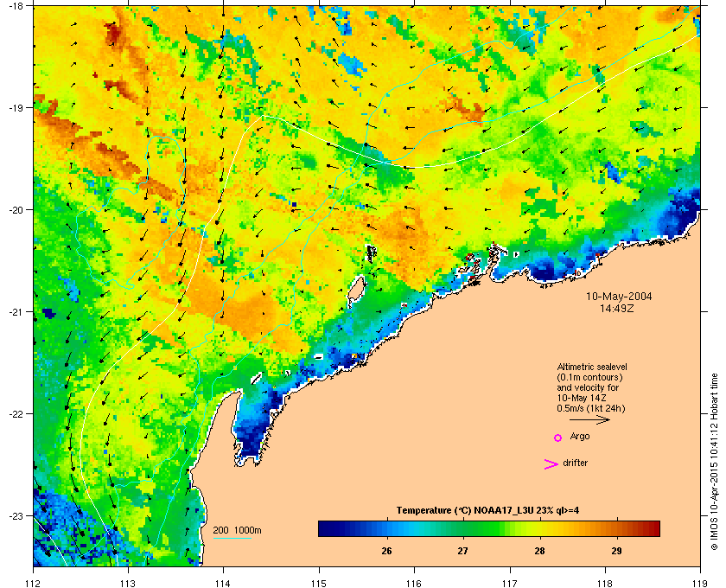Click the cyan isobath line sample under 200 1000m

232,539
